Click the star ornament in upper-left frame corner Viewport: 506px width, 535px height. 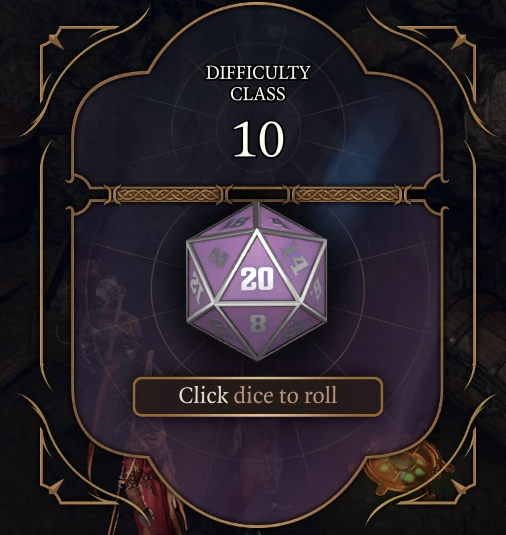[55, 41]
